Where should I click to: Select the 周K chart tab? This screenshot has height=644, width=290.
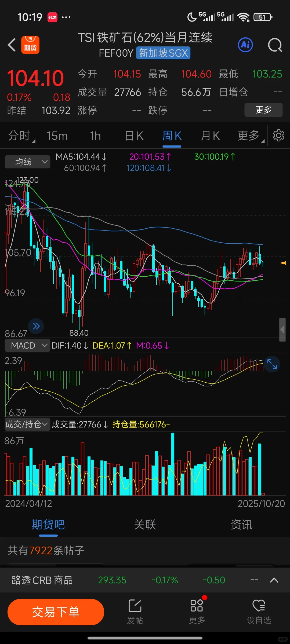coord(172,136)
